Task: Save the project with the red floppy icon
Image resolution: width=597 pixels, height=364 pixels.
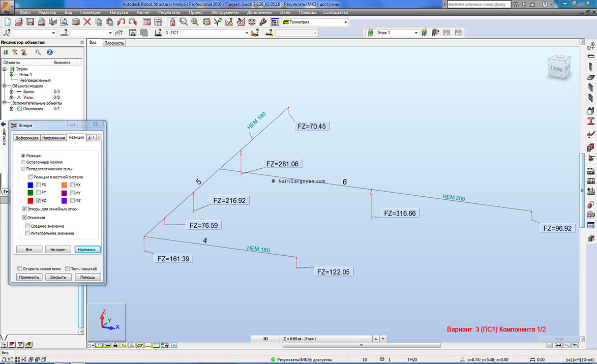Action: (30, 22)
